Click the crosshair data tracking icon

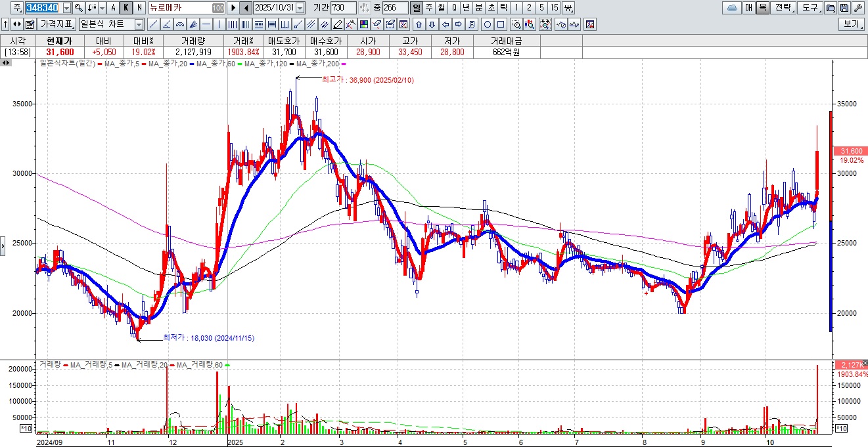545,24
